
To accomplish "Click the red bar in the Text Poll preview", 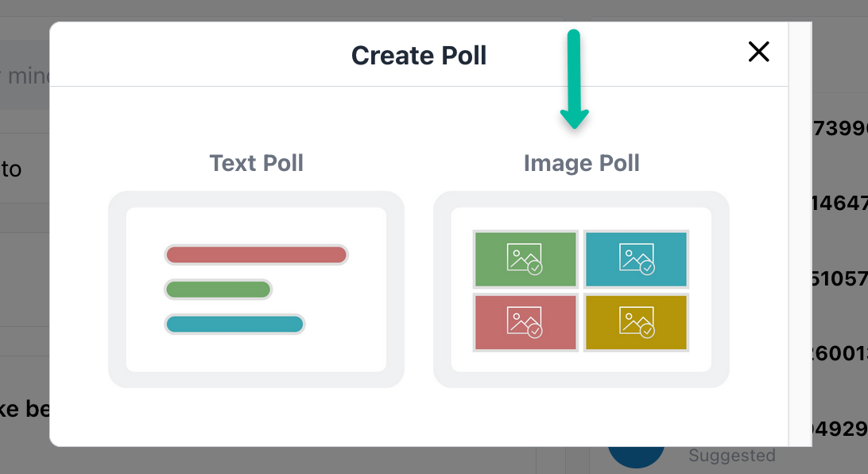I will (x=256, y=254).
